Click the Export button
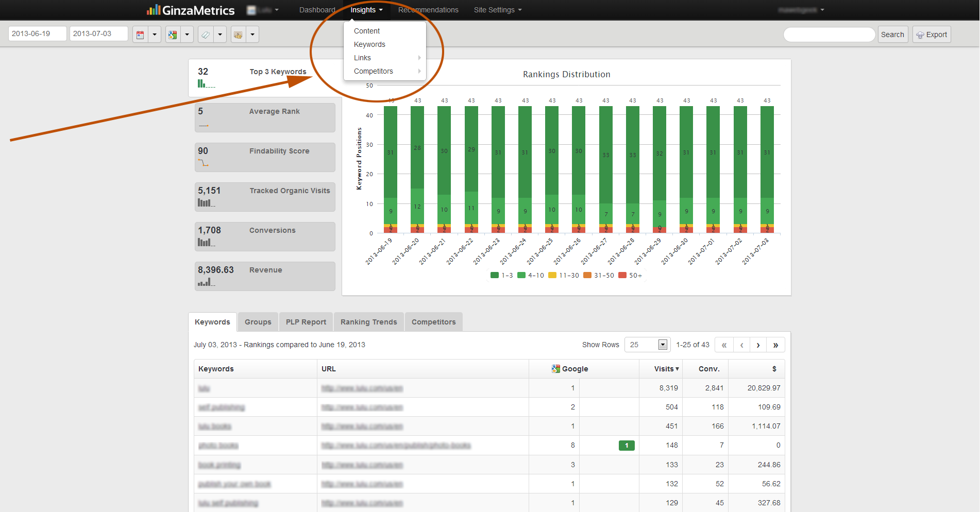Screen dimensions: 980x512 pyautogui.click(x=932, y=35)
